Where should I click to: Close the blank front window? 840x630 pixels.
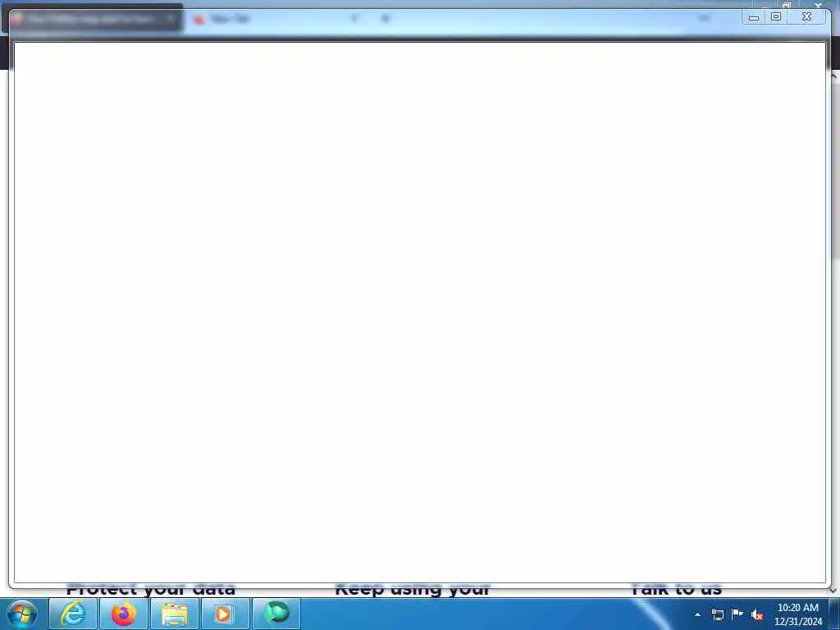tap(806, 17)
